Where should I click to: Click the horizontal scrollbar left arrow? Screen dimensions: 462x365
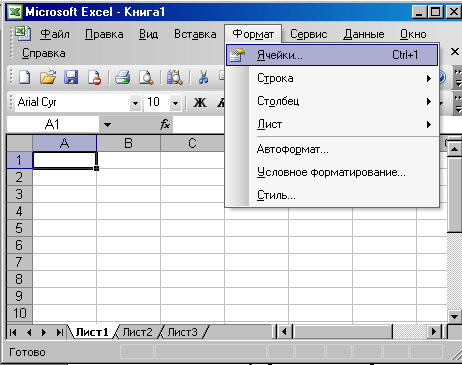tap(284, 332)
